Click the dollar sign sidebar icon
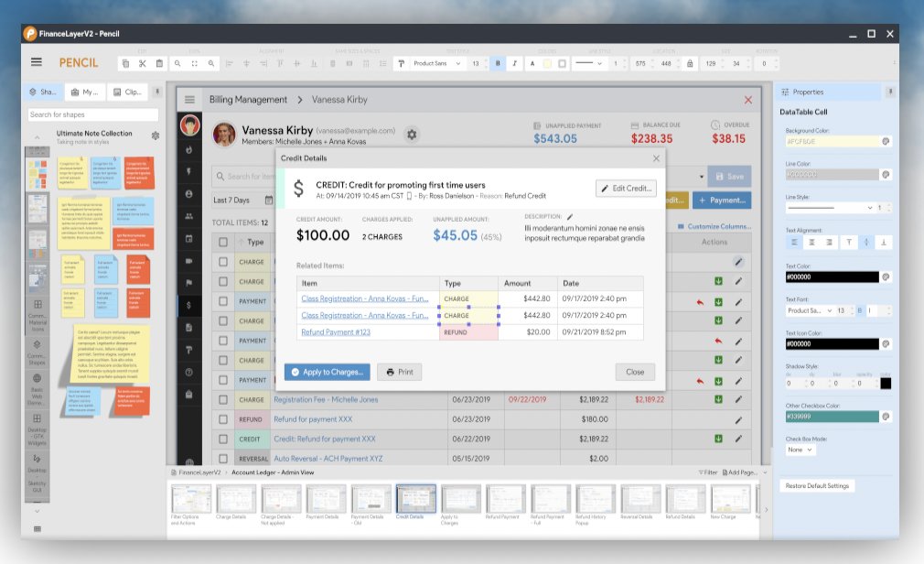Viewport: 924px width, 564px height. point(188,305)
